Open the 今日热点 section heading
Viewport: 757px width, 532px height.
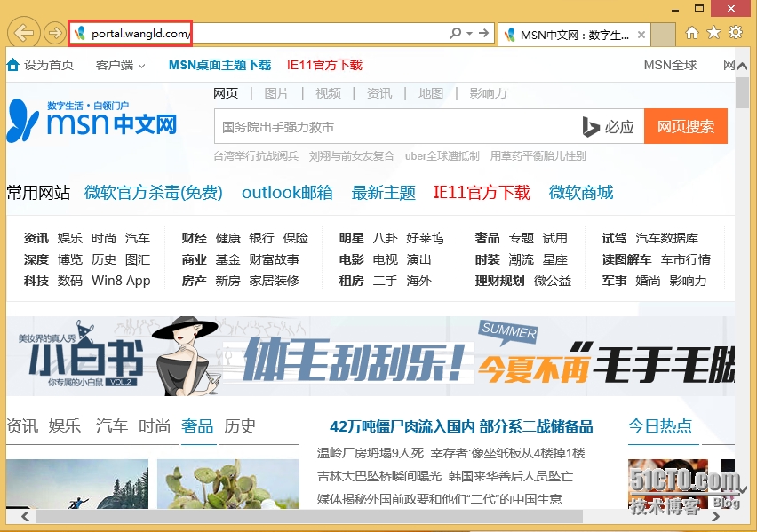pyautogui.click(x=660, y=425)
